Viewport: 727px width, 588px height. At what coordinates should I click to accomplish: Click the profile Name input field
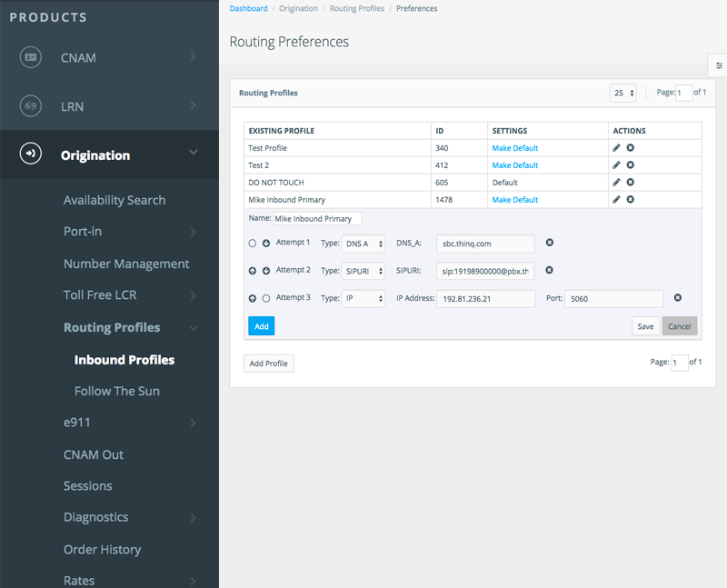tap(317, 218)
